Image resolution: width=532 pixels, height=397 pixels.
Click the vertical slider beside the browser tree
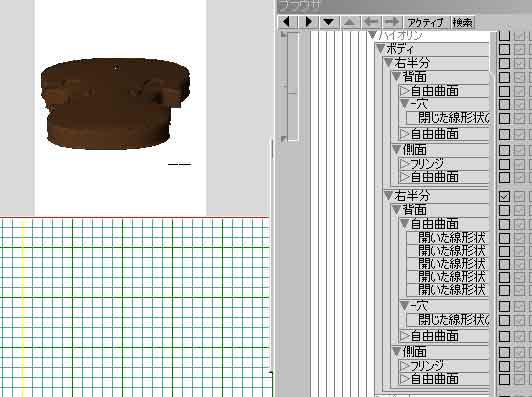[x=292, y=87]
